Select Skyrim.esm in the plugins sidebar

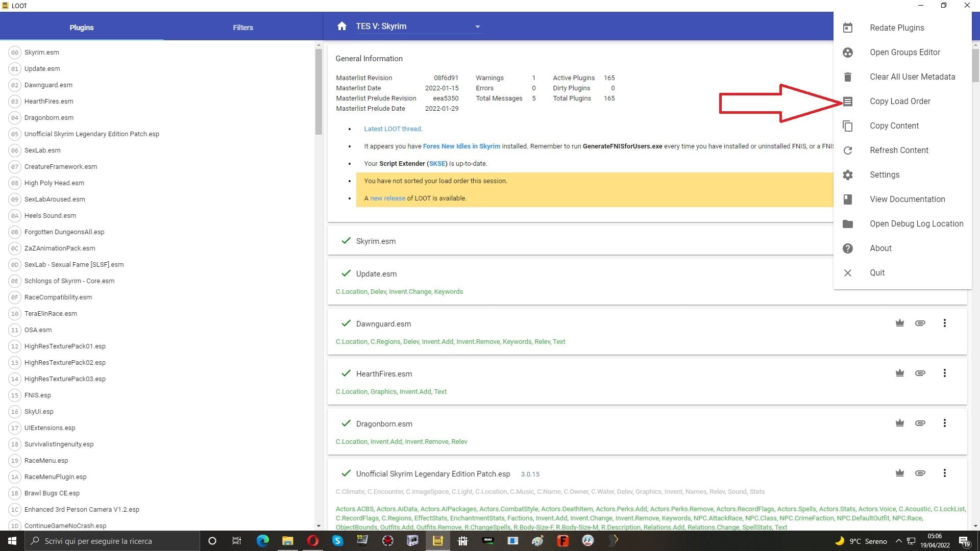point(157,53)
